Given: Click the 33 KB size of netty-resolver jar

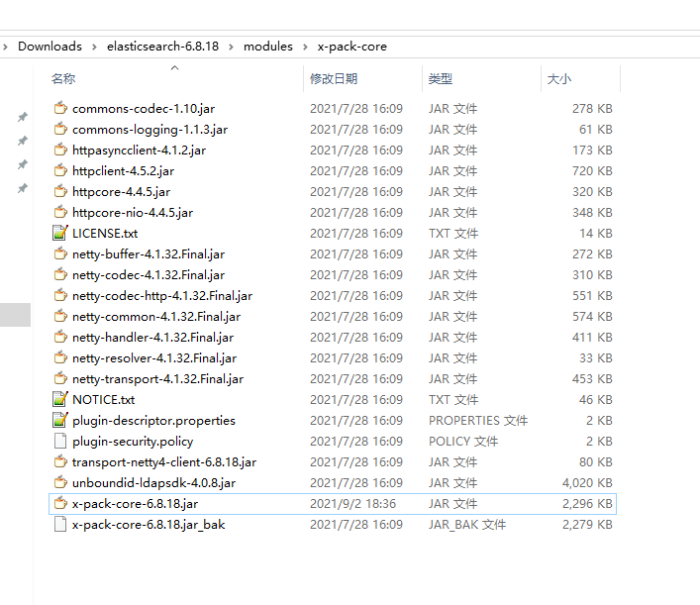Looking at the screenshot, I should 596,358.
